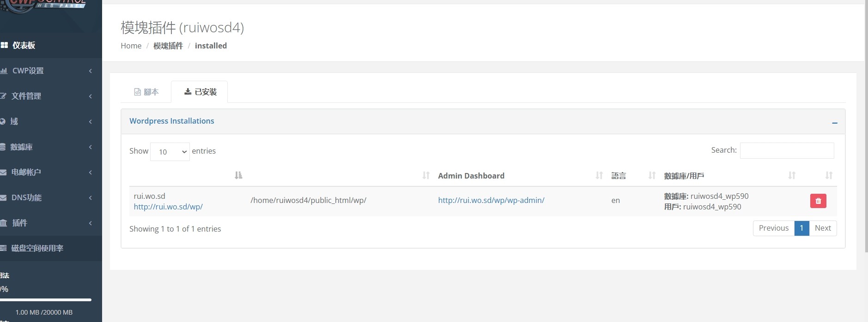Click the dashboard grid icon
Viewport: 868px width, 322px height.
pyautogui.click(x=4, y=45)
